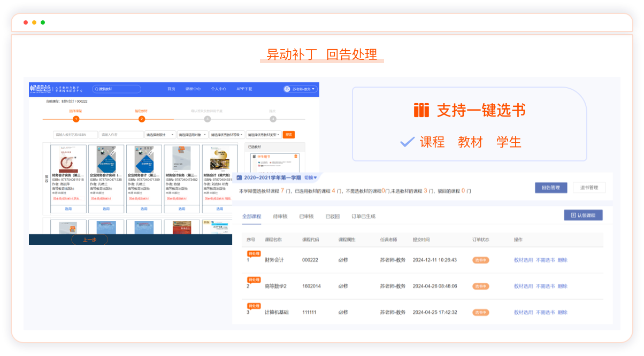This screenshot has height=356, width=644.
Task: Click 删除 for 高等数学2 row
Action: (563, 287)
